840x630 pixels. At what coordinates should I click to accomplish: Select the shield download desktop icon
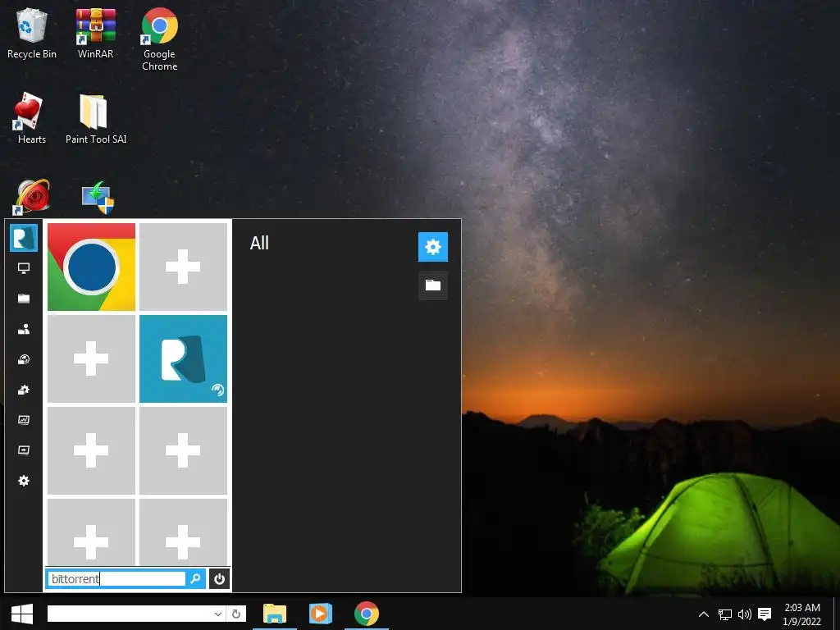[98, 198]
